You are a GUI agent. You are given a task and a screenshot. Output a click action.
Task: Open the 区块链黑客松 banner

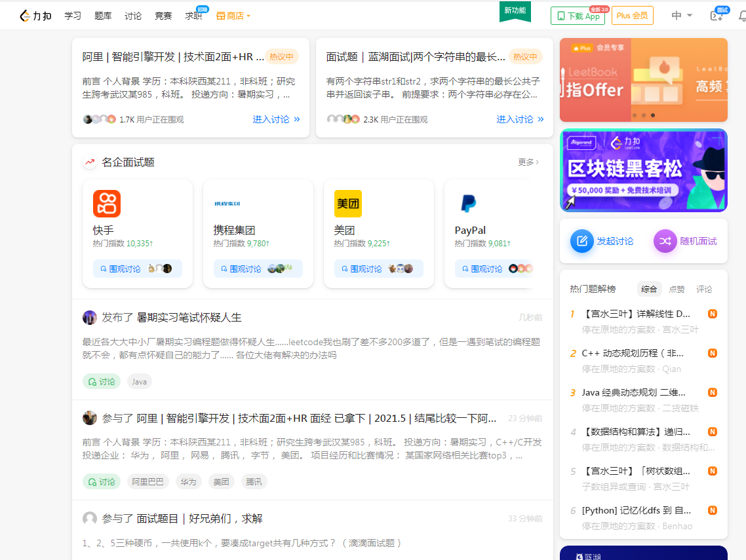click(643, 170)
